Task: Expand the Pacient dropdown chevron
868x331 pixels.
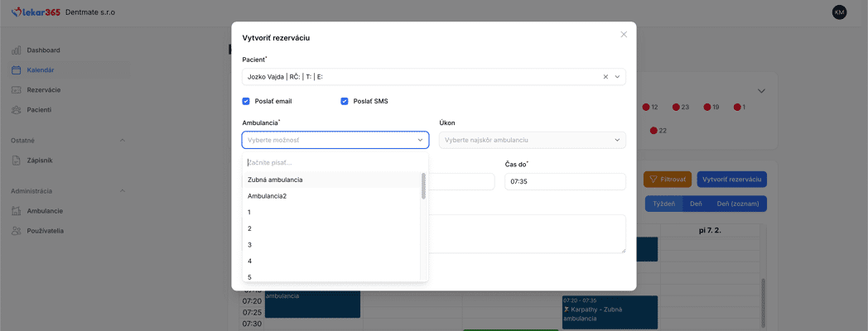Action: pos(617,77)
